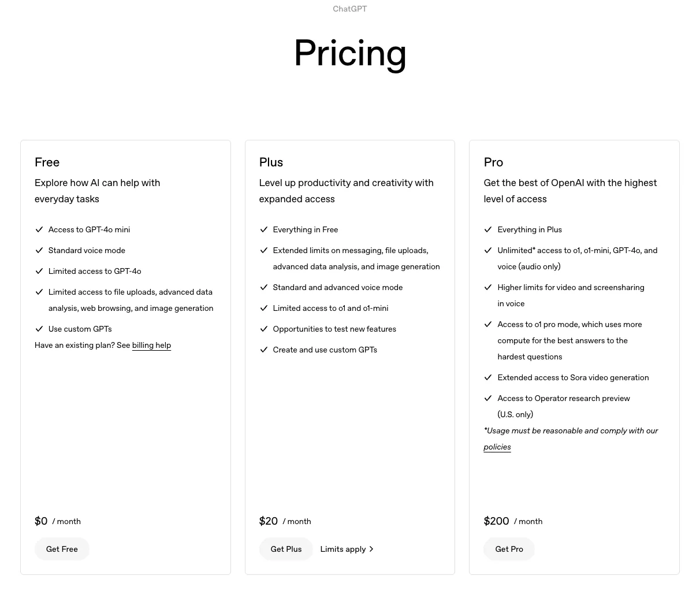Select the Get Free button

62,549
